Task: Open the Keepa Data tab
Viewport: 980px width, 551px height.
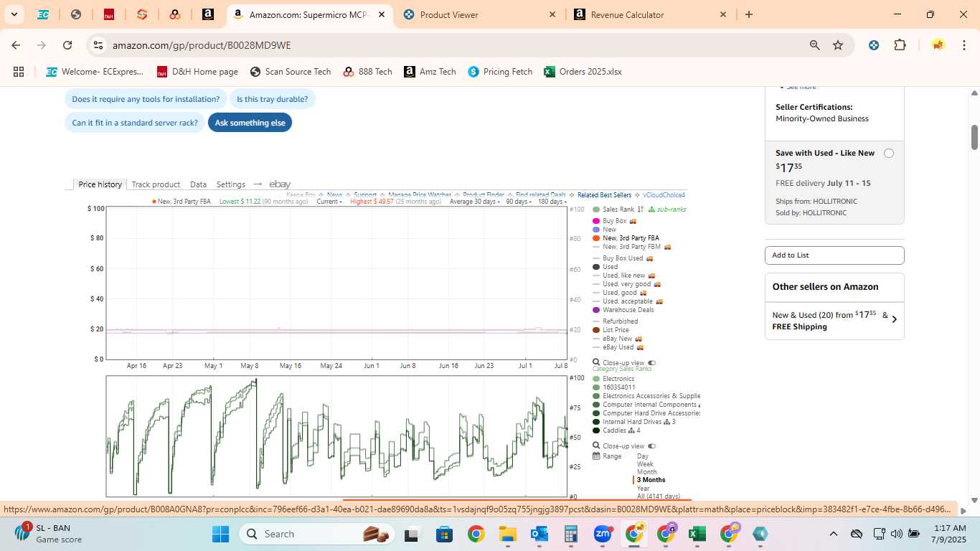Action: 198,184
